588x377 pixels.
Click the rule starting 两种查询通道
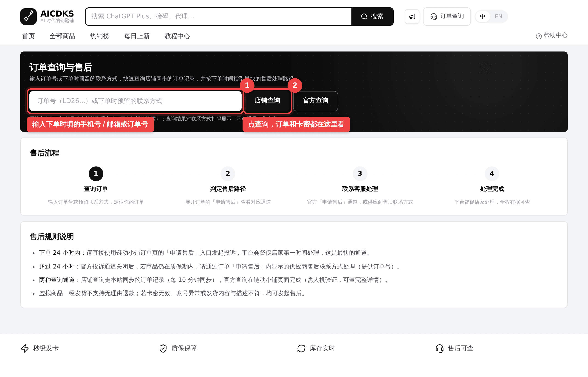point(214,280)
